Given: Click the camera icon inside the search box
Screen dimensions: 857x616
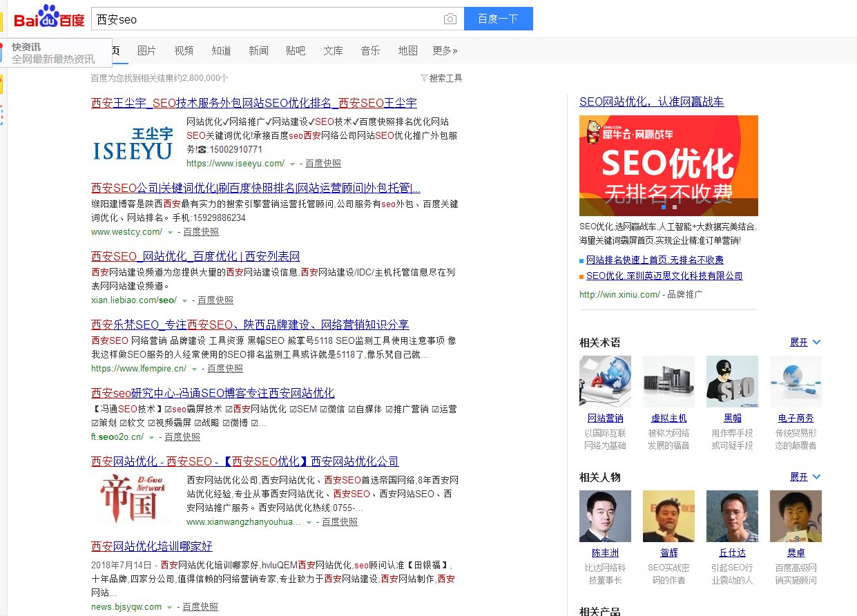Looking at the screenshot, I should [450, 19].
